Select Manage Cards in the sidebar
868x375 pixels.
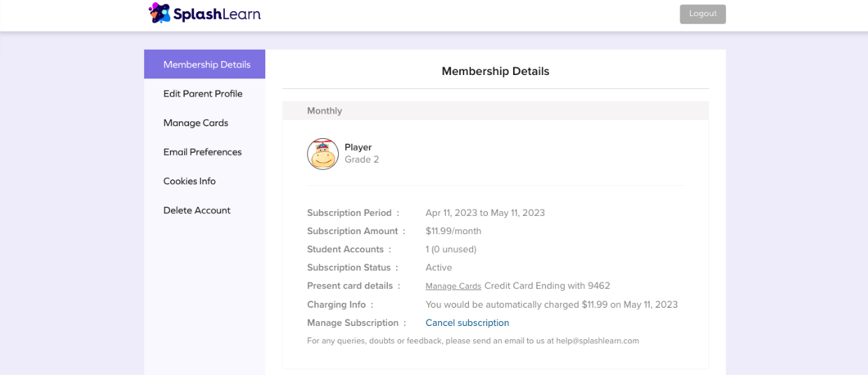click(196, 123)
